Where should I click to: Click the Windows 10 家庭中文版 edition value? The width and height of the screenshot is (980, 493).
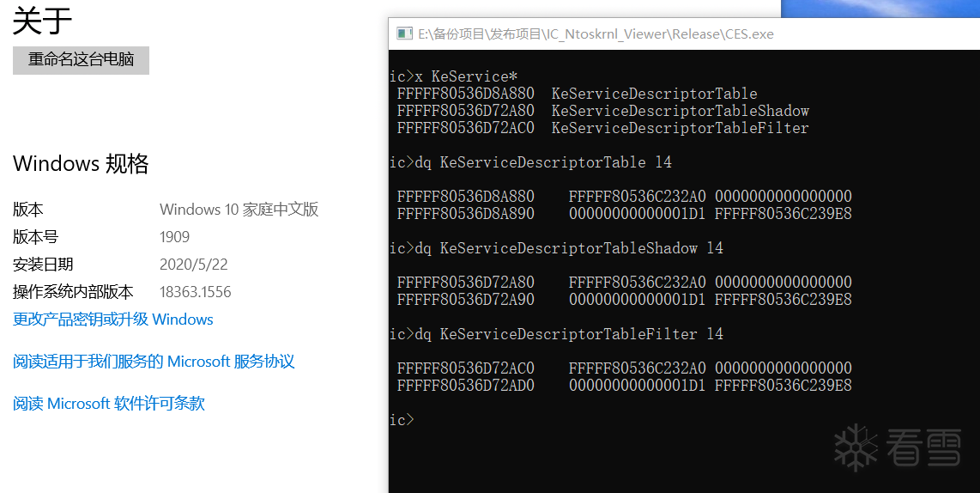239,209
